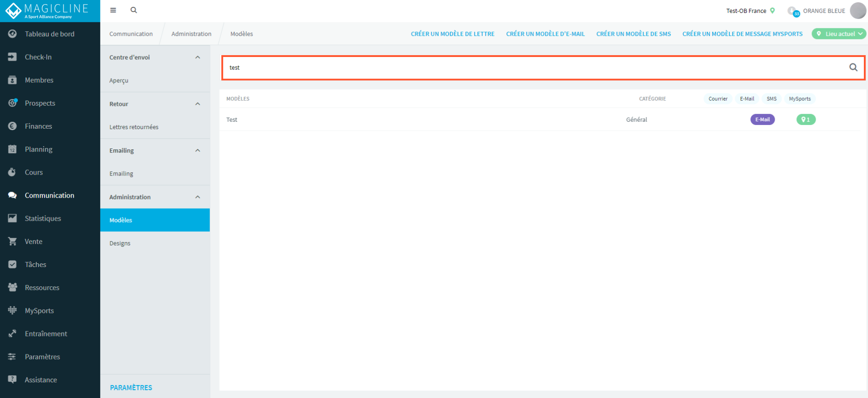Click Créer un modèle de SMS
The height and width of the screenshot is (398, 868).
tap(633, 34)
